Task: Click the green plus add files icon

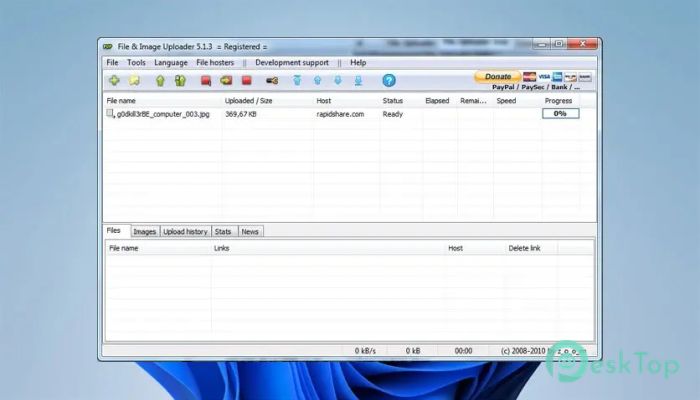Action: 114,80
